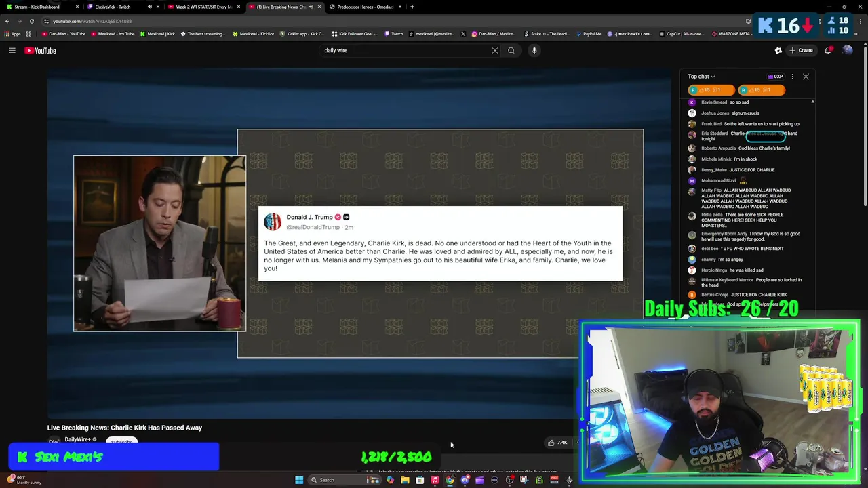Go to YouTube home via logo
The height and width of the screenshot is (488, 868).
tap(40, 50)
